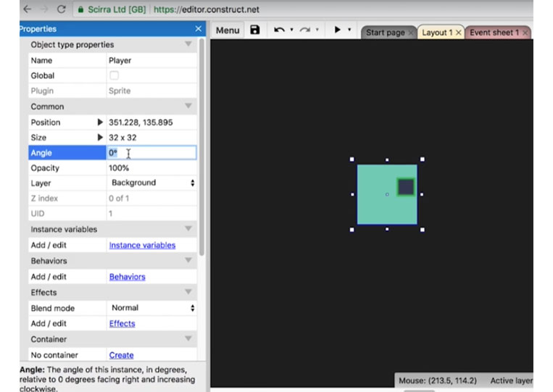Open the Instance variables link

click(x=142, y=246)
